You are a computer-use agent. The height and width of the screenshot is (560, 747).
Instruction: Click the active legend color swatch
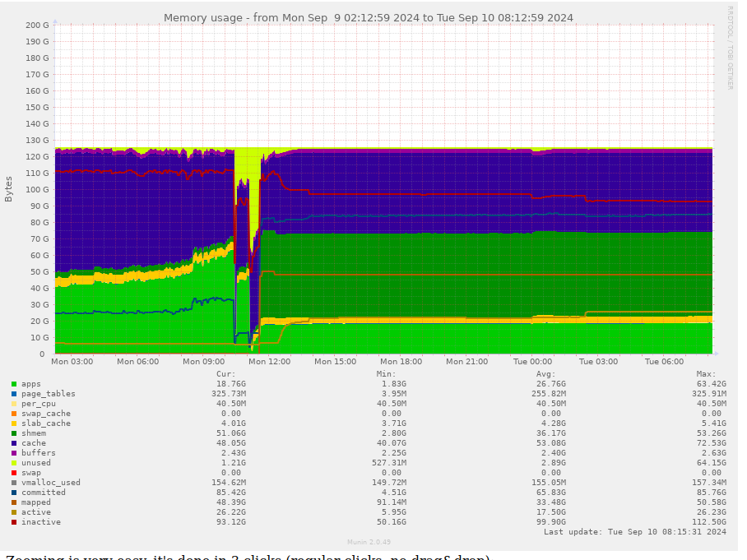[x=14, y=512]
